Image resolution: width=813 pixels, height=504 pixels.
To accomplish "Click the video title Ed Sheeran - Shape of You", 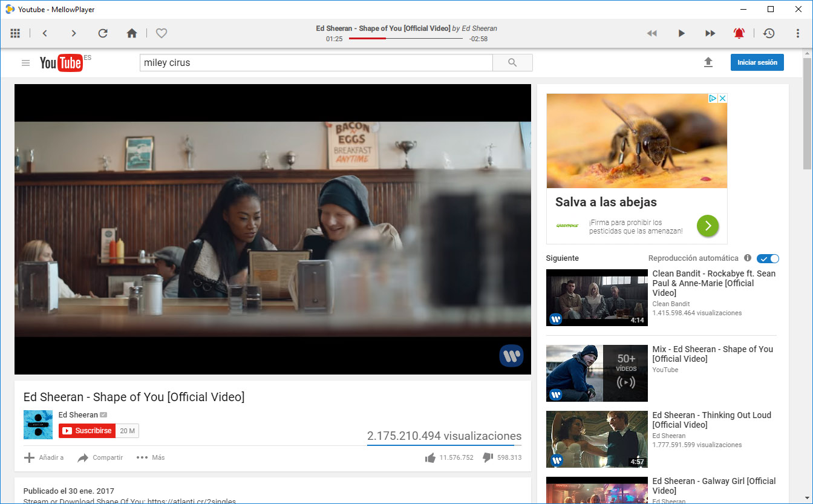I will [134, 397].
